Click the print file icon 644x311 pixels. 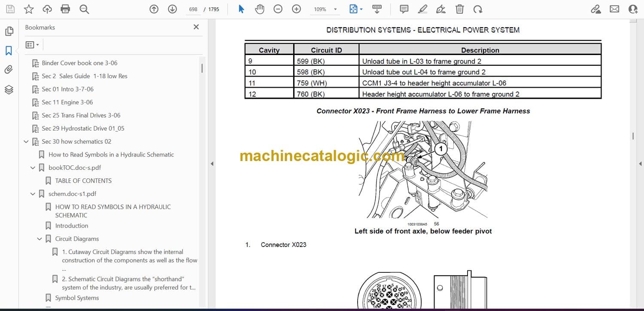[x=65, y=9]
